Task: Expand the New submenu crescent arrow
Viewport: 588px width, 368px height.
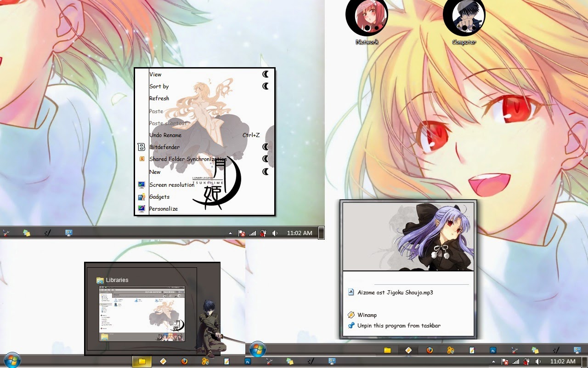Action: click(x=266, y=172)
